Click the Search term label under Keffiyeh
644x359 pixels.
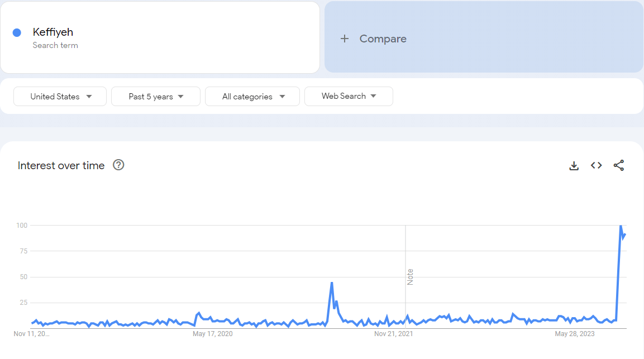pos(55,45)
